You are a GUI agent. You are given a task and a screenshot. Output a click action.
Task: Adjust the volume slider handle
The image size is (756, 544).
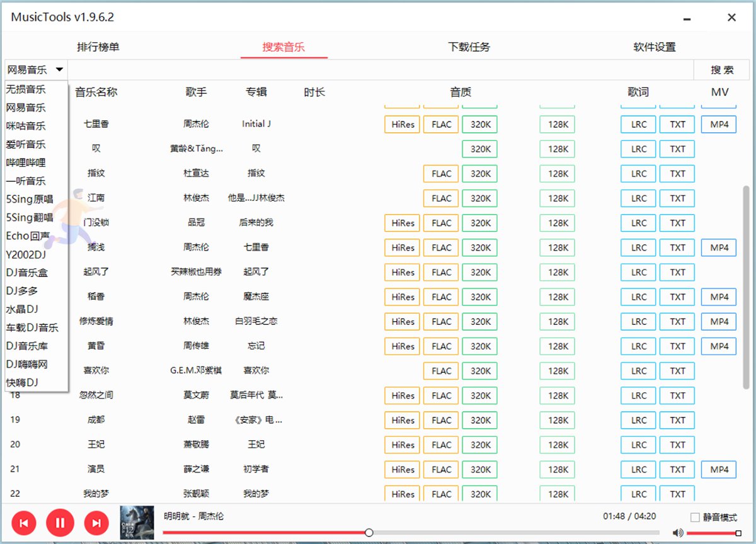coord(738,533)
